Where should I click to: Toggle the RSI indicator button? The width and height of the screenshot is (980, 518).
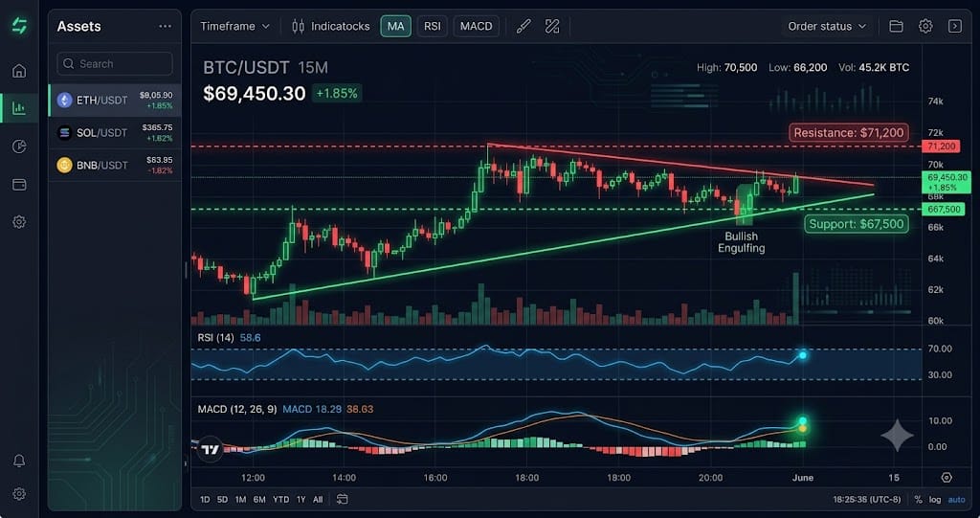click(432, 26)
